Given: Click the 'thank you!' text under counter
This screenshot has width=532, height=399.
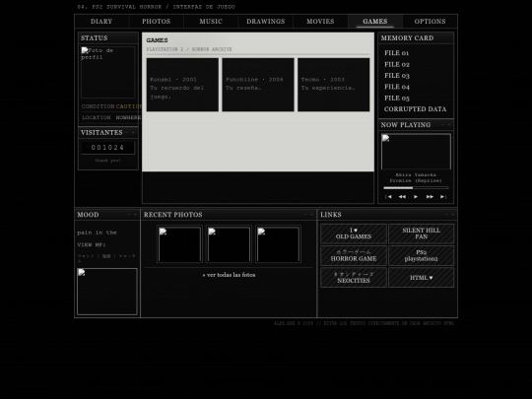Looking at the screenshot, I should (108, 161).
